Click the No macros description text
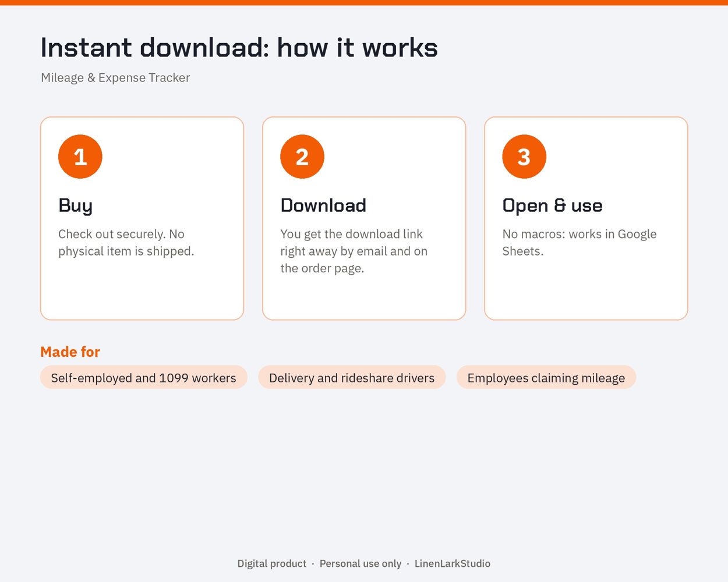The height and width of the screenshot is (582, 728). pyautogui.click(x=579, y=243)
